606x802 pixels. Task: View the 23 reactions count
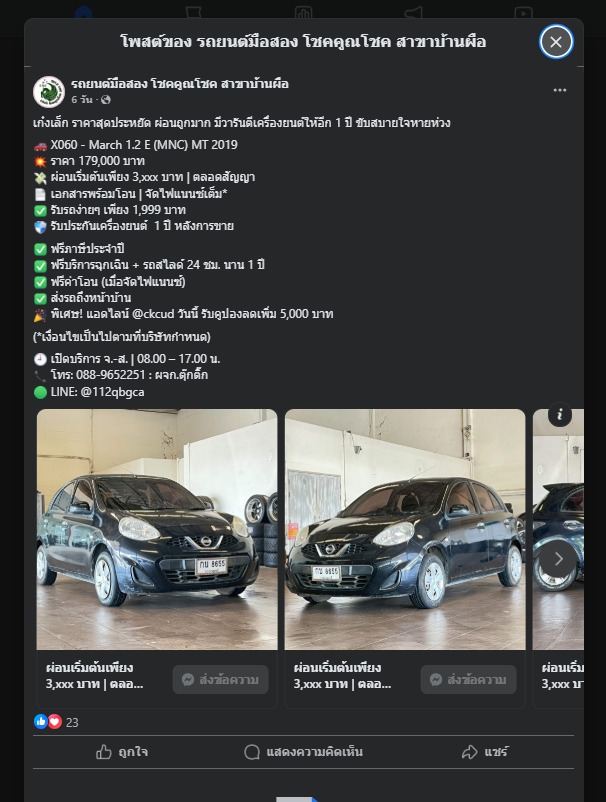pos(72,722)
